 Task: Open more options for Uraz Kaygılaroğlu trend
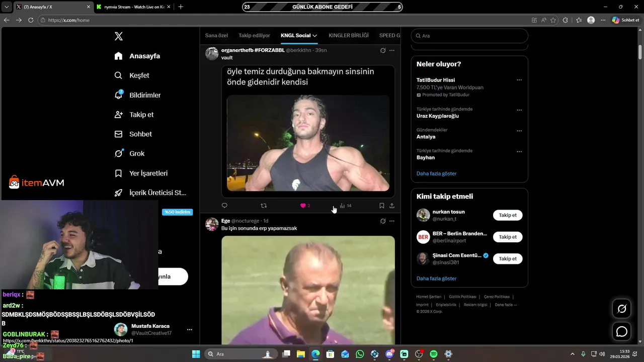(519, 110)
